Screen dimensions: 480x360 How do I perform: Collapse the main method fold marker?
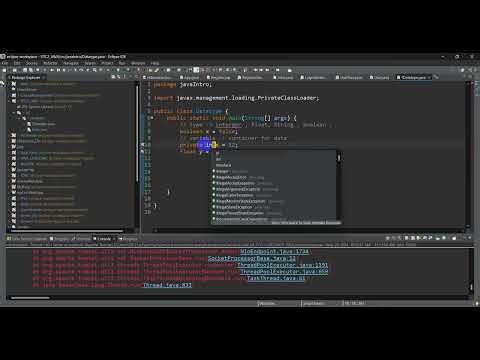click(x=152, y=118)
